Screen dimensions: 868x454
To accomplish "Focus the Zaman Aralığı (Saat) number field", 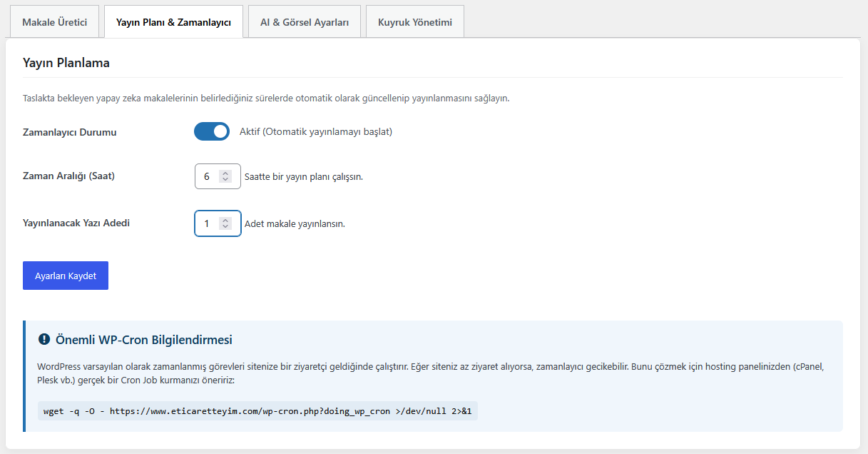I will pyautogui.click(x=218, y=176).
